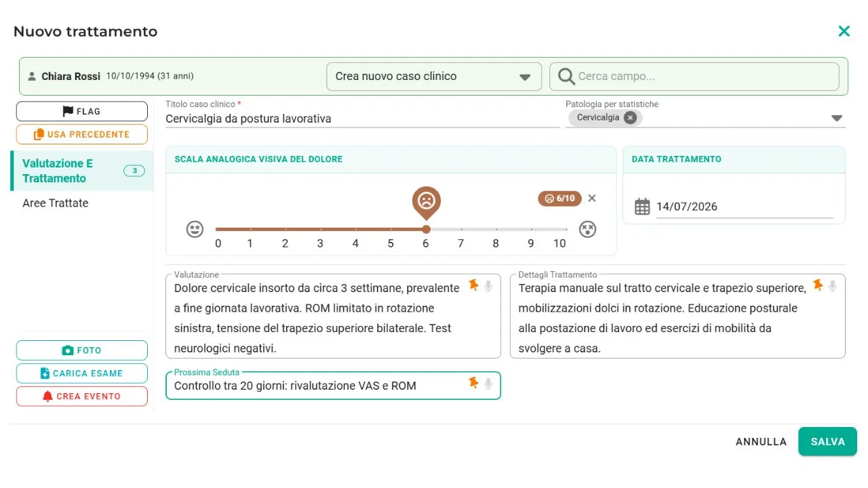The image size is (868, 488).
Task: Remove the Cervicalgia chip with its x icon
Action: click(x=631, y=118)
